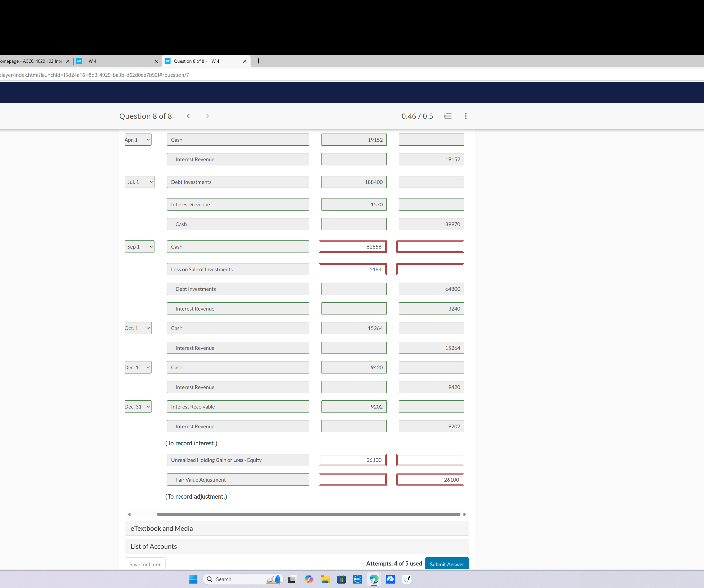The height and width of the screenshot is (588, 704).
Task: Click the horizontal scrollbar under journal
Action: pyautogui.click(x=308, y=514)
